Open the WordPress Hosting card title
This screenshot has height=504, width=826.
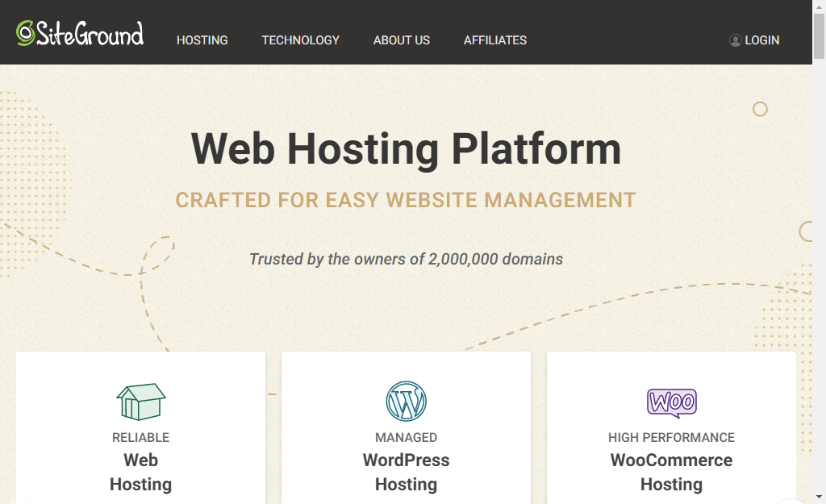[407, 472]
